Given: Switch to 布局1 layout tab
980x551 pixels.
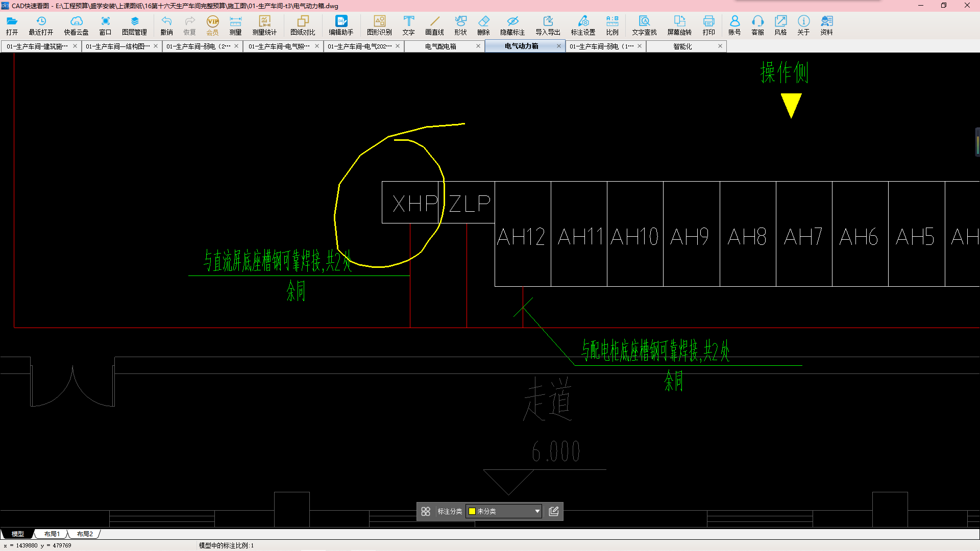Looking at the screenshot, I should point(52,534).
